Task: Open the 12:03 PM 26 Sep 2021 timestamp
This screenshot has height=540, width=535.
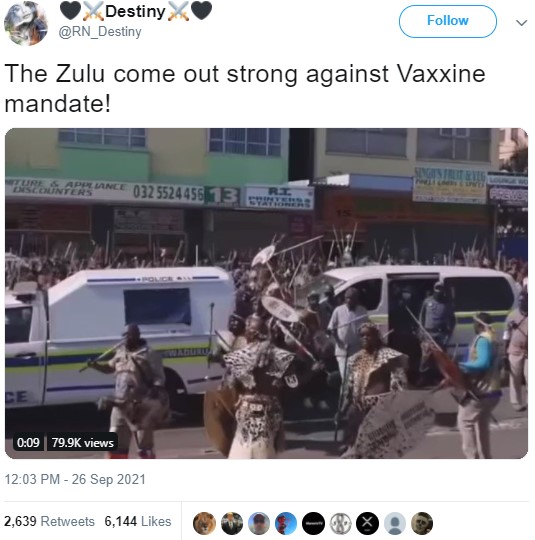Action: [75, 479]
